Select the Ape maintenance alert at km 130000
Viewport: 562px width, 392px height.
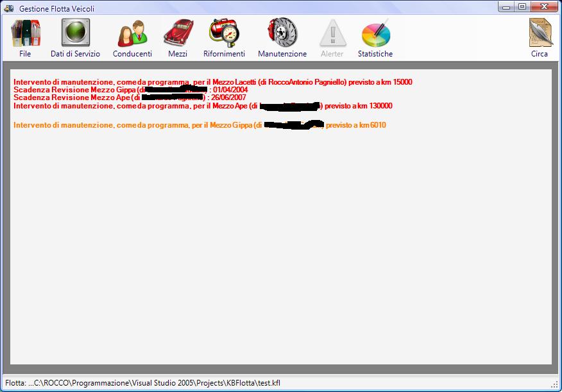(x=203, y=106)
